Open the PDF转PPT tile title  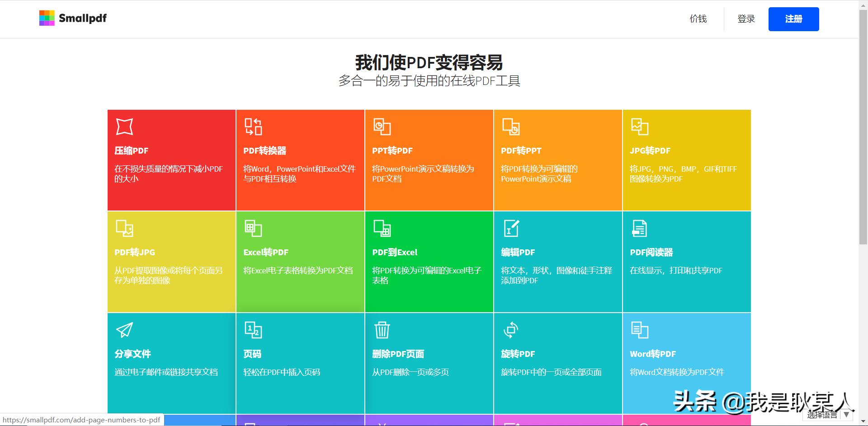point(521,151)
